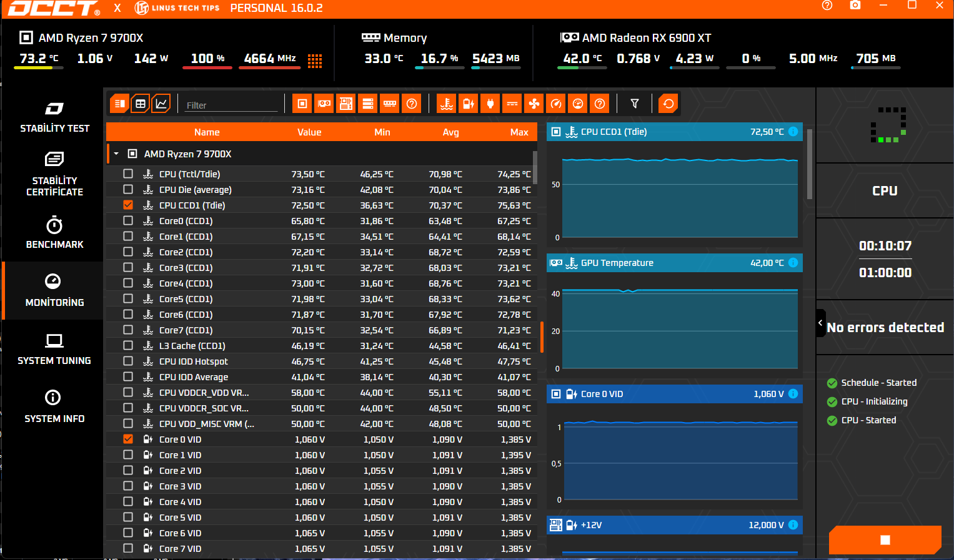The image size is (954, 560).
Task: Tick the Core 1 VID checkbox
Action: click(x=128, y=454)
